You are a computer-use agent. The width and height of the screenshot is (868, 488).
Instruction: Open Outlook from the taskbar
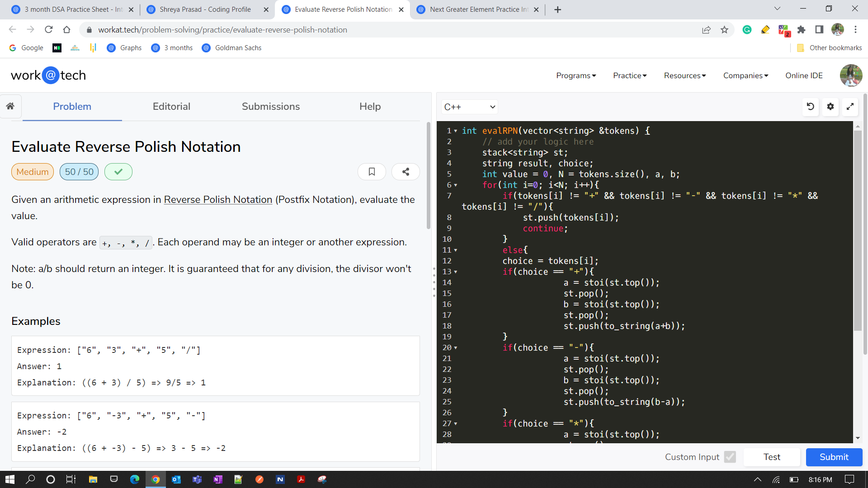point(176,479)
